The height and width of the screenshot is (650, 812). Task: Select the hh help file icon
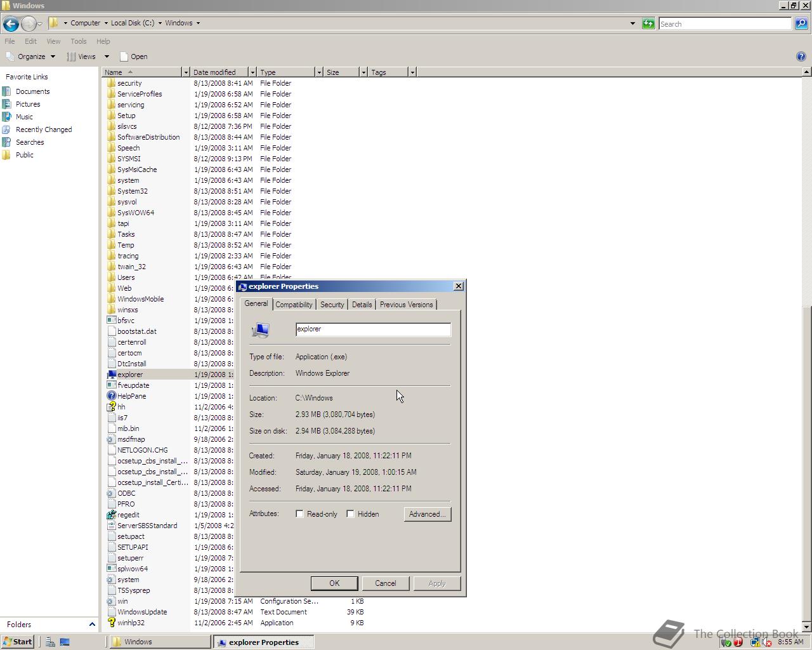point(112,407)
